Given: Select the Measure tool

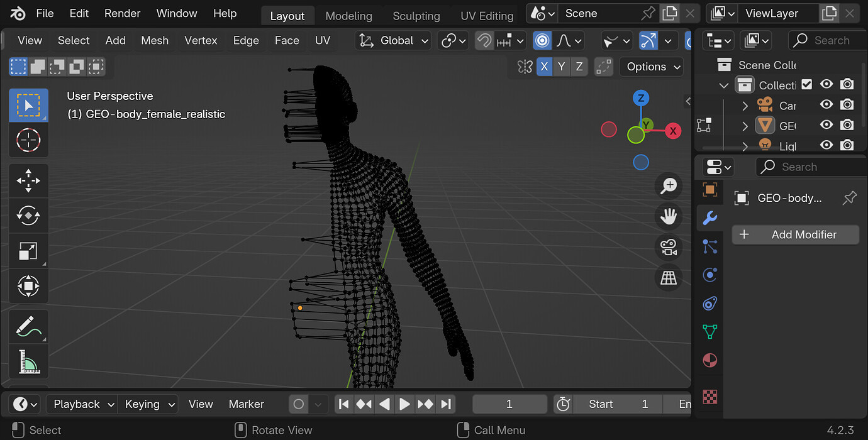Looking at the screenshot, I should [x=28, y=361].
